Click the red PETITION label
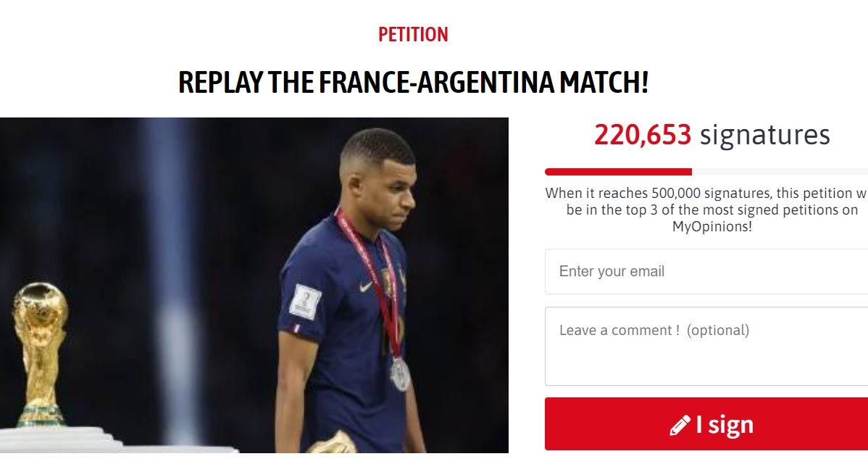The image size is (868, 459). pos(413,34)
